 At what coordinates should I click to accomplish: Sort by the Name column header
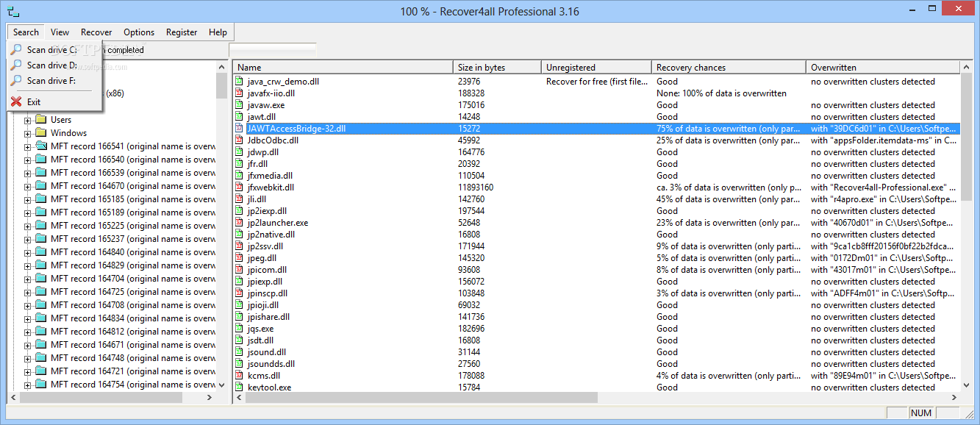coord(343,67)
